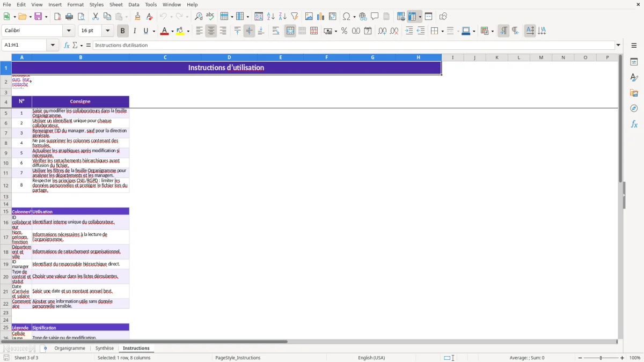The width and height of the screenshot is (644, 362).
Task: Click the Insert Hyperlink icon
Action: click(x=363, y=17)
